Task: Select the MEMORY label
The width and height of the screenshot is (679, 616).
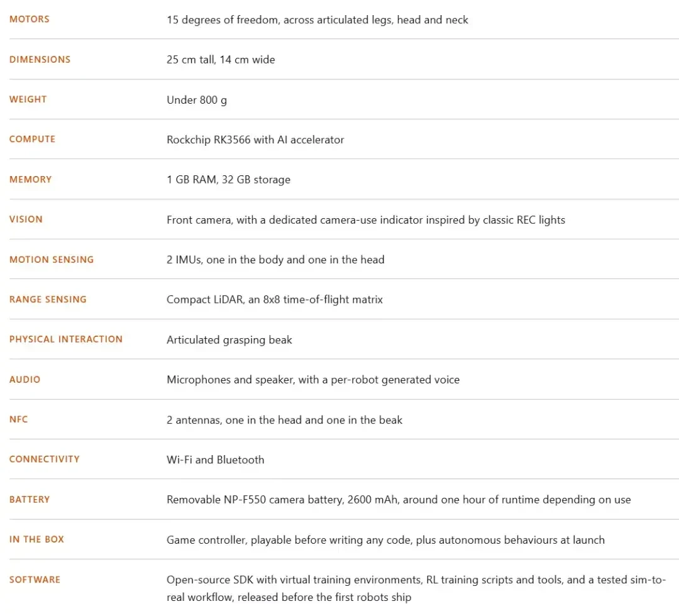Action: coord(30,179)
